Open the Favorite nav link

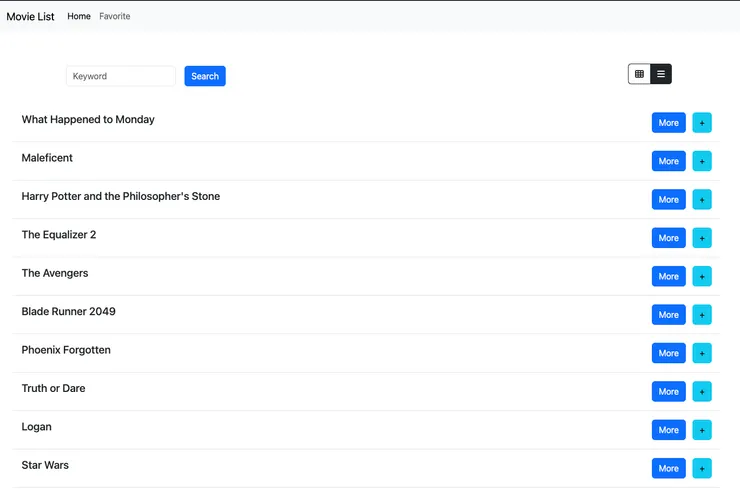pos(115,16)
